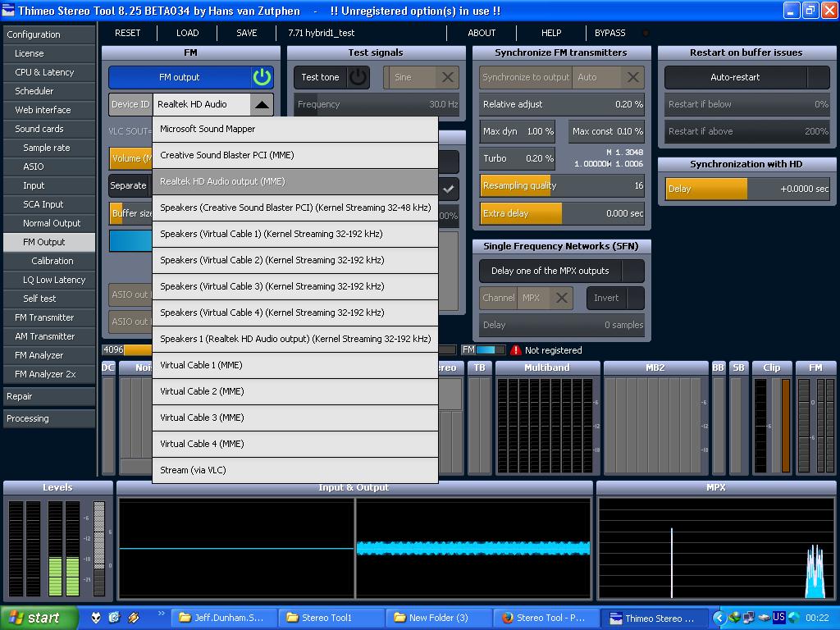Launch foobar2000 alien icon in quick launch
Screen dimensions: 840x630
click(96, 618)
